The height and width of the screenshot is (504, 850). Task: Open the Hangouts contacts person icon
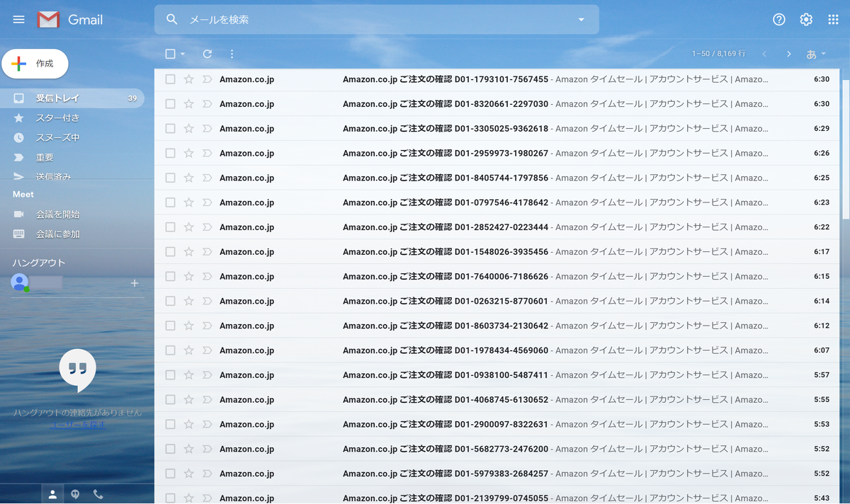(x=52, y=495)
